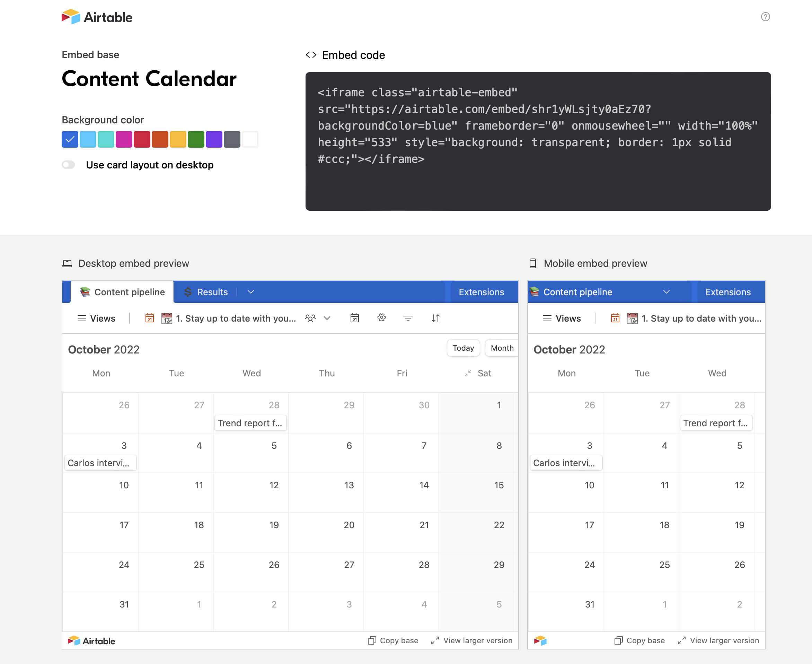The image size is (812, 664).
Task: Open the Content pipeline dropdown in mobile preview
Action: (667, 292)
